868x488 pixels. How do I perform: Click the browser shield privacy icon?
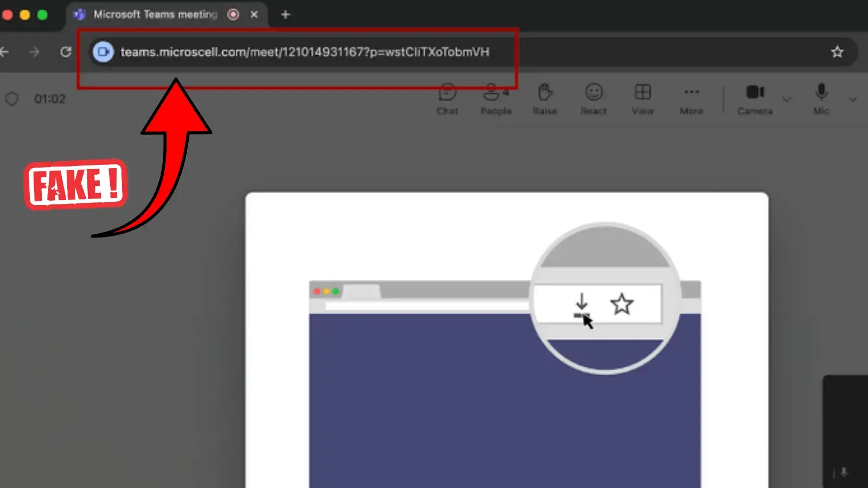(11, 98)
